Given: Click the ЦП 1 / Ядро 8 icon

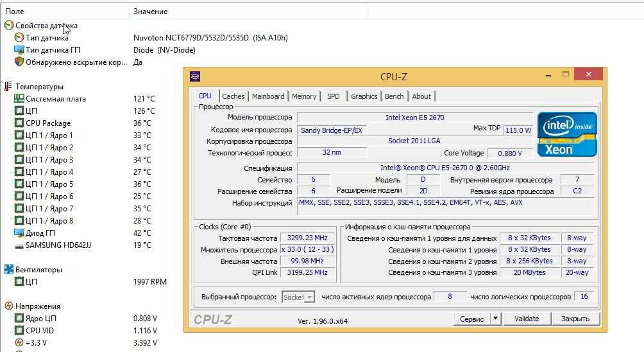Looking at the screenshot, I should pos(19,220).
